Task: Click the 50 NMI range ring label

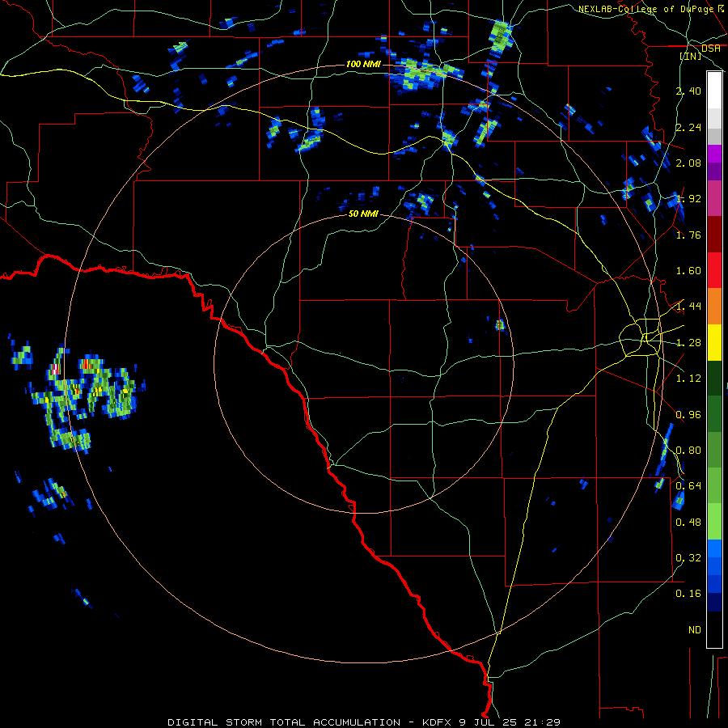Action: (x=363, y=214)
